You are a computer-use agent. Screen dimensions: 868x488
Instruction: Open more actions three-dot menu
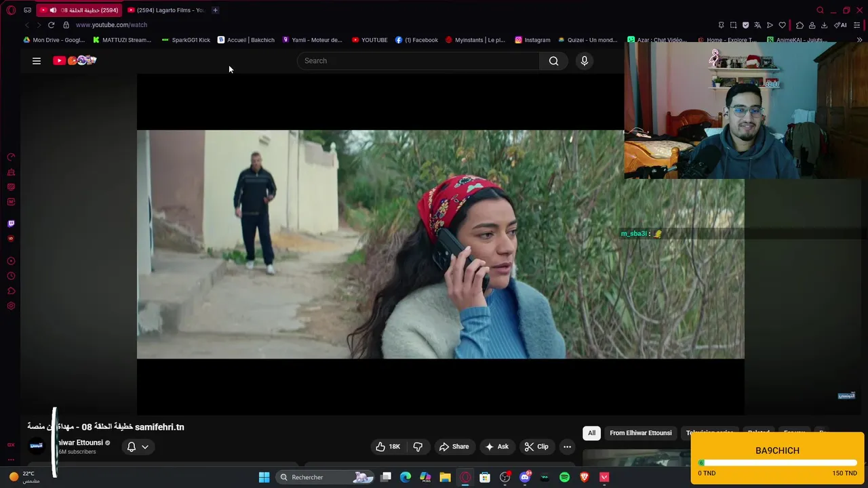click(567, 447)
